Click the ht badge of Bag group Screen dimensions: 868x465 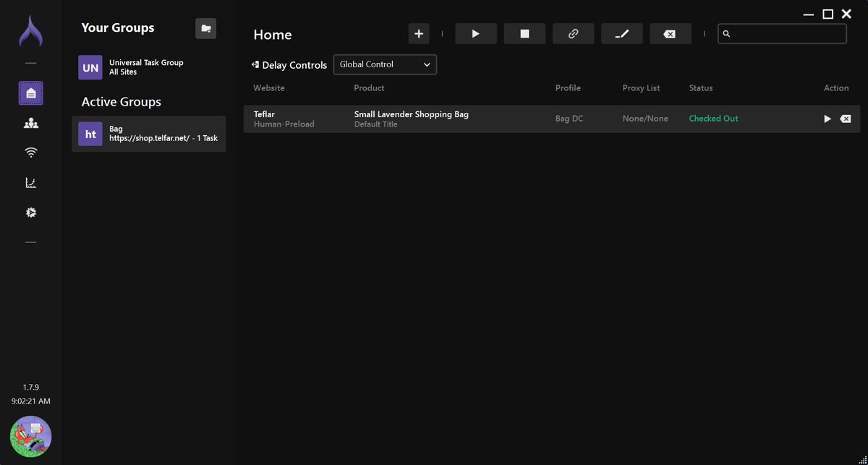(90, 135)
